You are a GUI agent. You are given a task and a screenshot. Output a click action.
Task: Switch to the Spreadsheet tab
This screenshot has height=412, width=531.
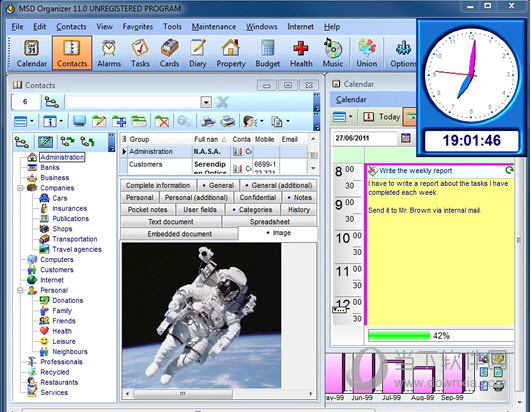(x=269, y=222)
